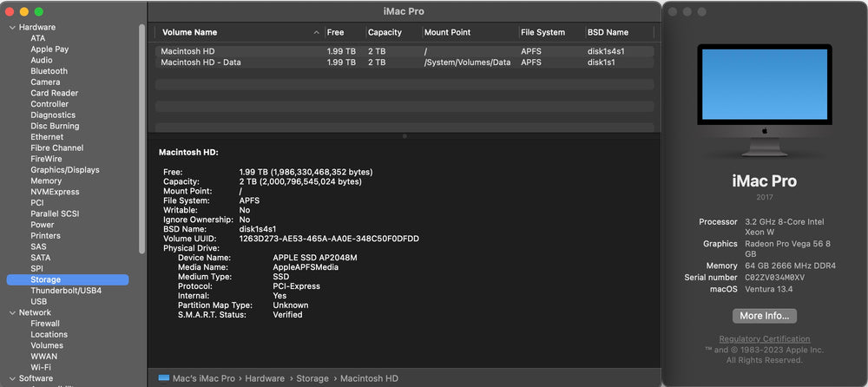Collapse the Network section in sidebar

(12, 313)
